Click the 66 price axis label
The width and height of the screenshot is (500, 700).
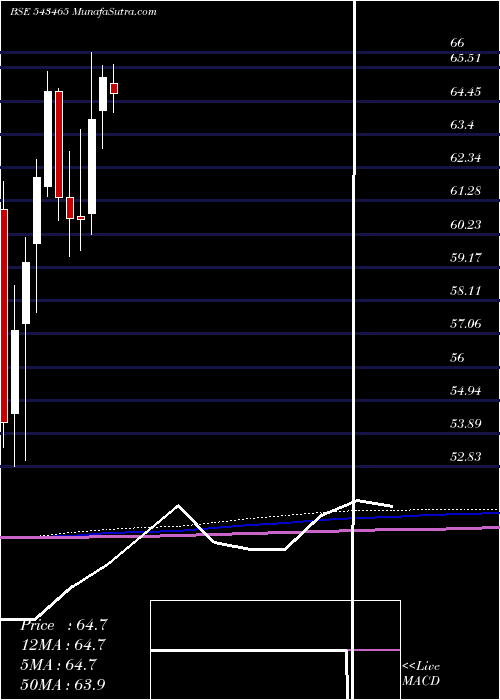pos(457,43)
